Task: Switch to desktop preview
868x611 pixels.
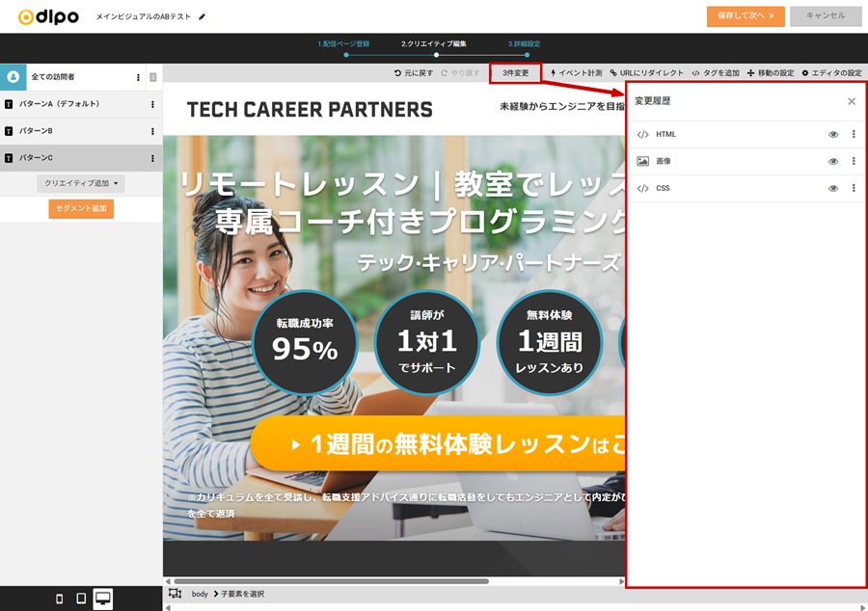Action: click(x=103, y=598)
